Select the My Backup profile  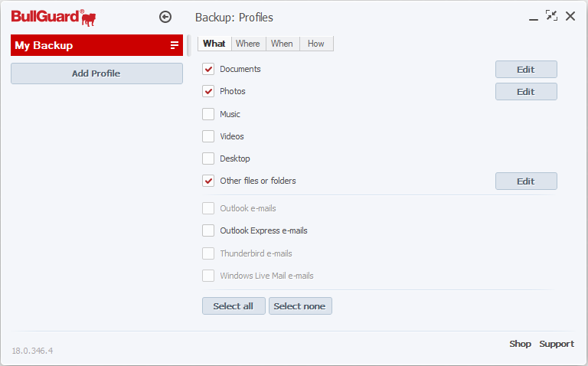click(84, 46)
